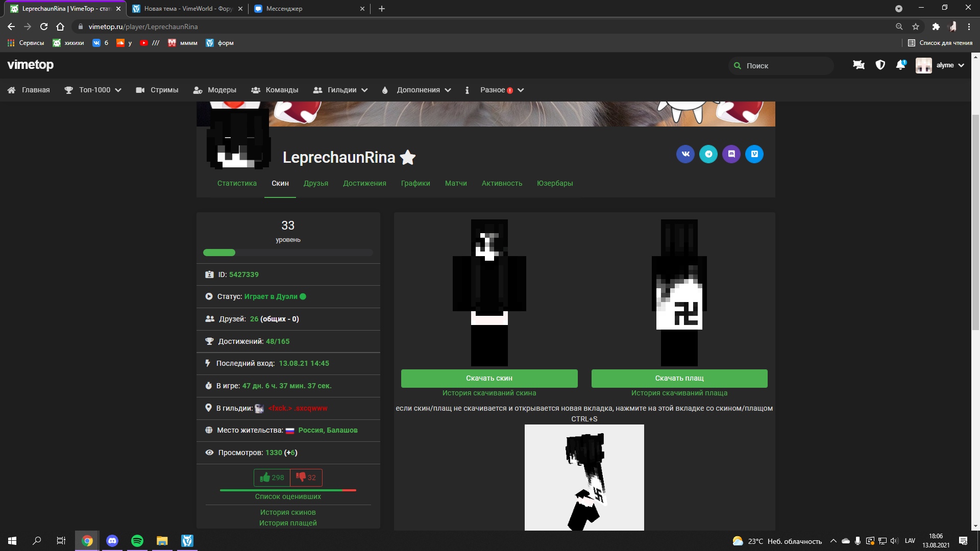Click the notifications bell icon

click(900, 65)
